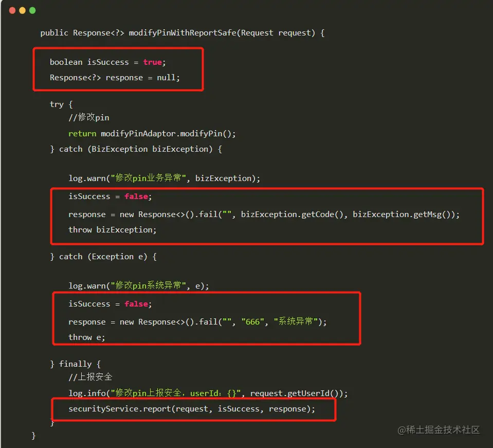Click 'isSuccess = false;' in the BizException catch

pos(110,196)
